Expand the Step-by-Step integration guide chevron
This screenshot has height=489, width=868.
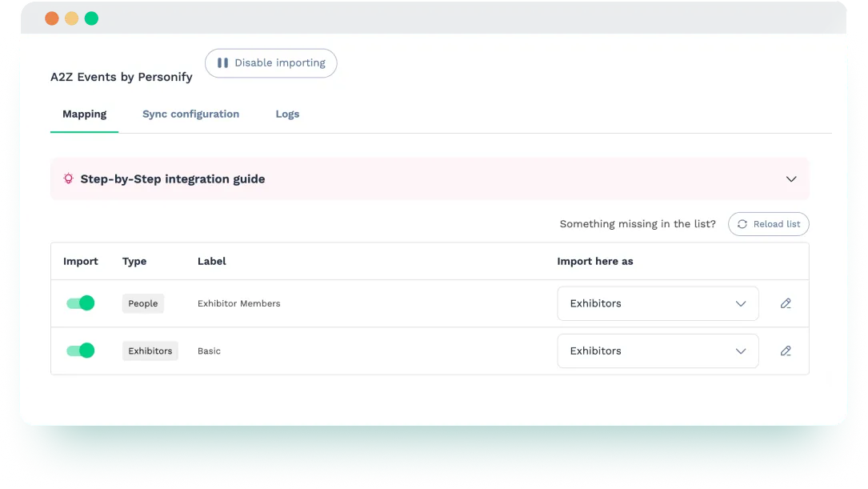click(791, 179)
